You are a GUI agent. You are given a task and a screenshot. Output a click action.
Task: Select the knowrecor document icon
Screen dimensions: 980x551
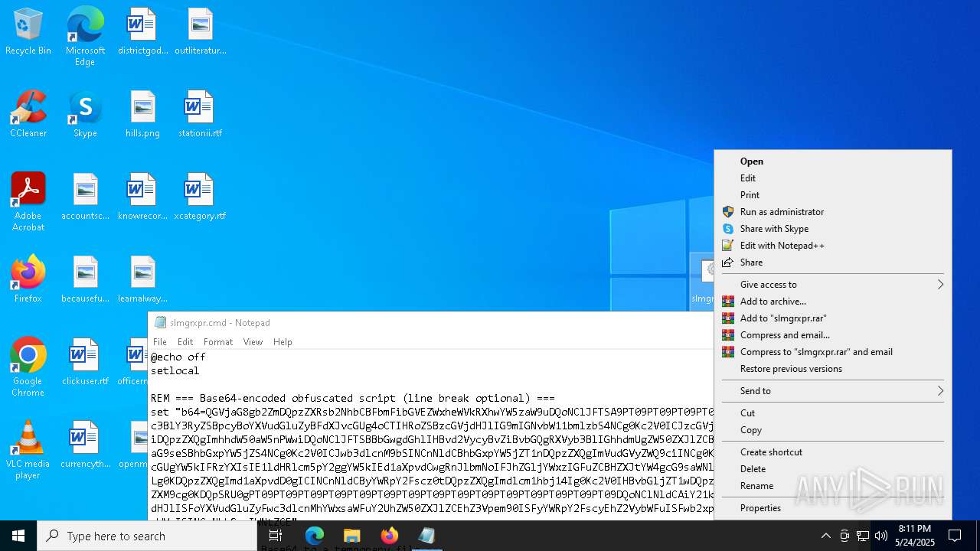[142, 197]
